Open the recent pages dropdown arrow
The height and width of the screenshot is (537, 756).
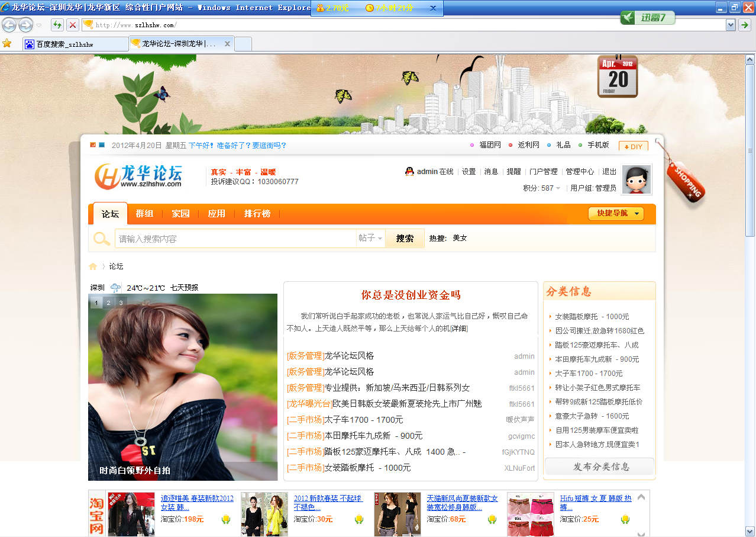click(39, 25)
